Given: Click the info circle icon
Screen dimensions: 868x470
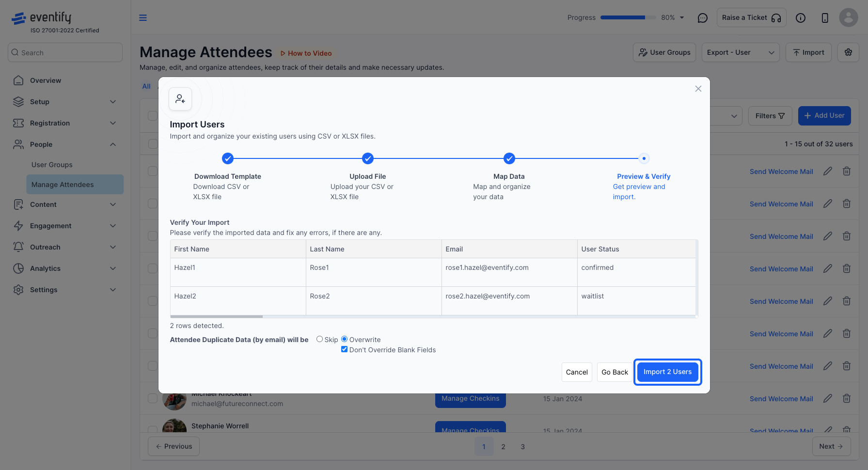Looking at the screenshot, I should [801, 18].
